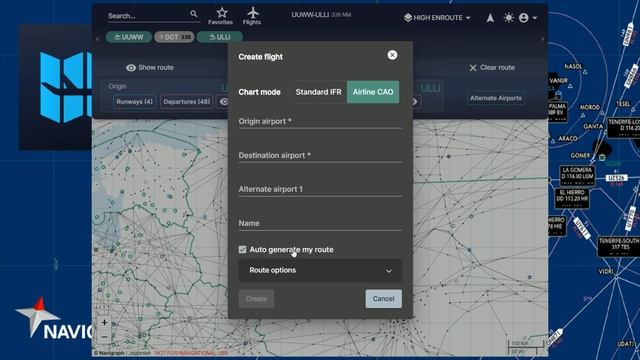Open Departures (48) list
640x360 pixels.
click(x=187, y=102)
